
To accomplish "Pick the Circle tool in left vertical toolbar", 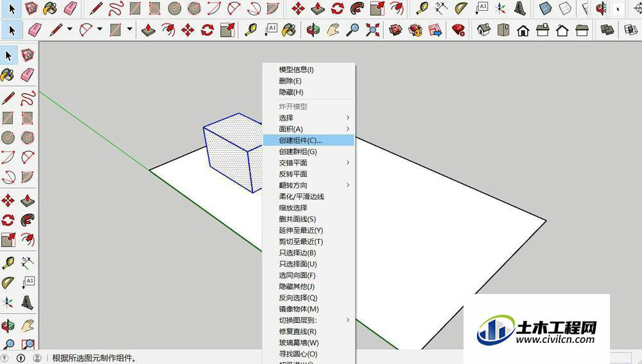I will [x=8, y=137].
